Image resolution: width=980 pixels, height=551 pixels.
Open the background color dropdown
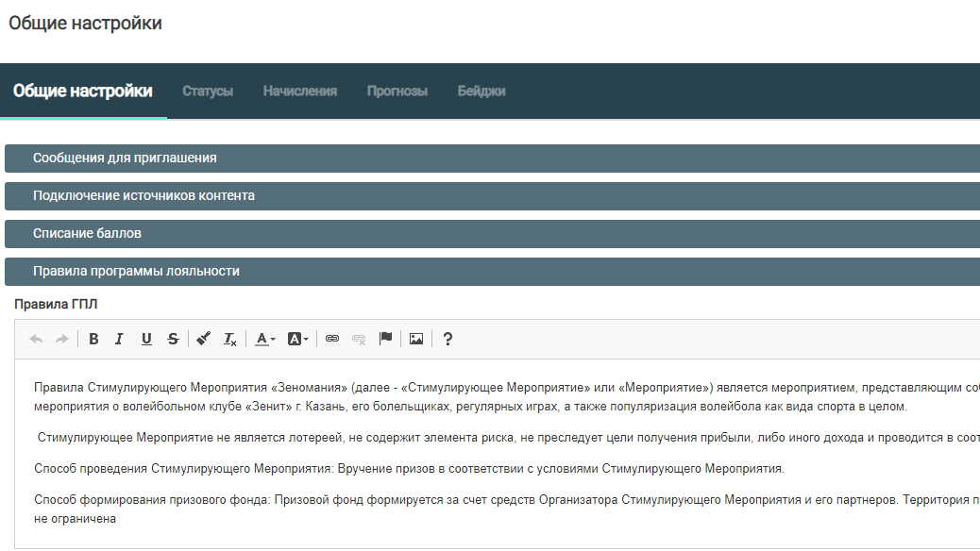coord(297,340)
